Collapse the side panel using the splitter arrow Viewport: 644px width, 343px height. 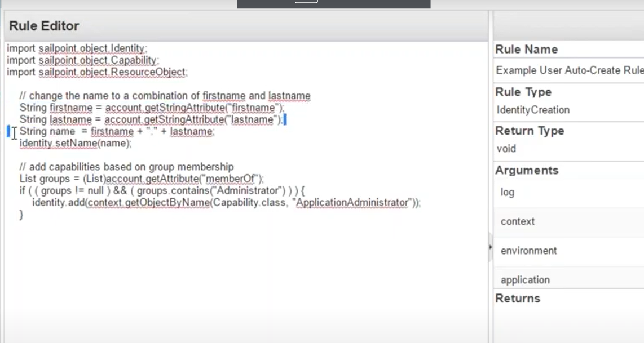point(491,247)
